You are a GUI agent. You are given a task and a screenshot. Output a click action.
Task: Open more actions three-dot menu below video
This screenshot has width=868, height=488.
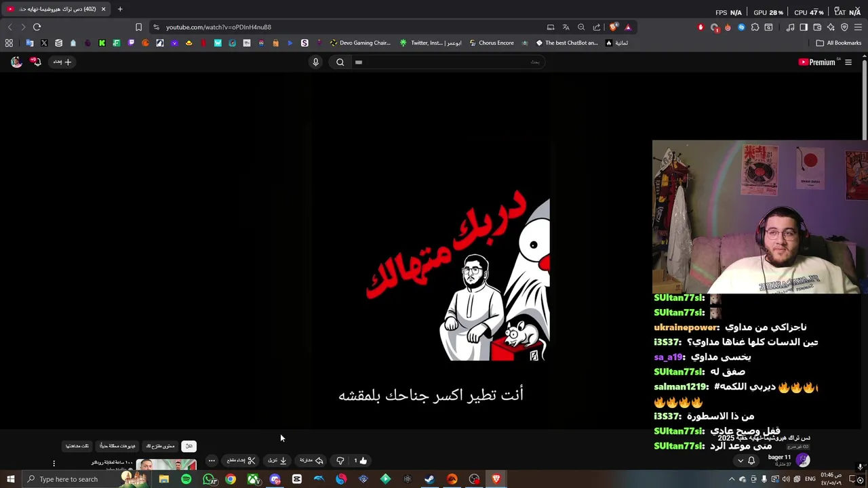click(212, 461)
